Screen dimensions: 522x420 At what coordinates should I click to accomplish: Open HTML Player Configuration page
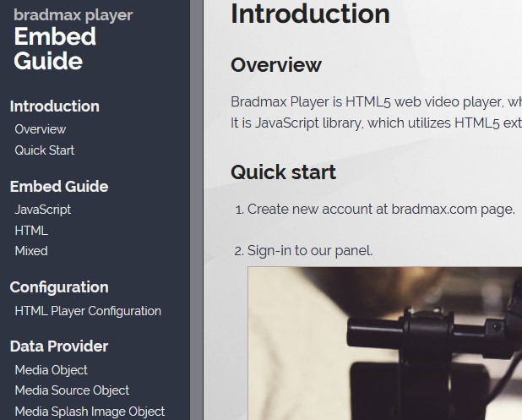88,311
